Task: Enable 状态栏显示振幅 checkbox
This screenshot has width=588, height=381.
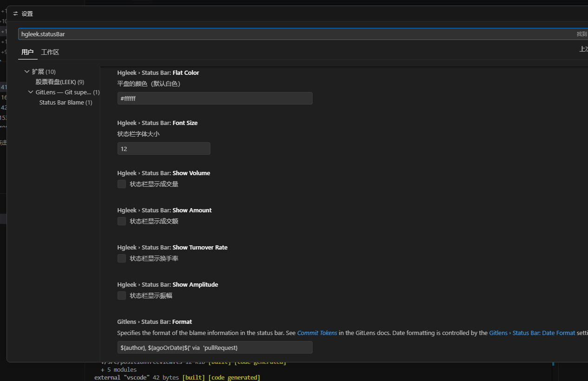Action: pyautogui.click(x=122, y=296)
